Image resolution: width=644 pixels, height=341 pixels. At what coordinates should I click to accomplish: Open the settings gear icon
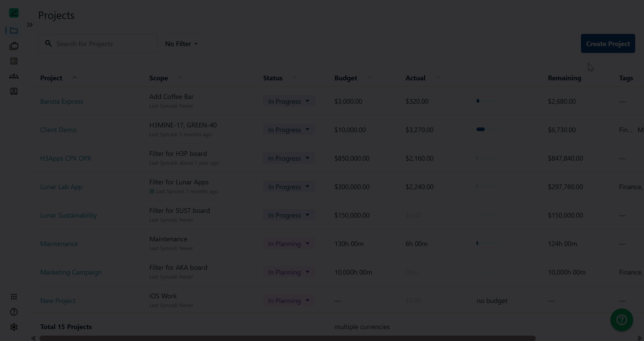(x=14, y=327)
